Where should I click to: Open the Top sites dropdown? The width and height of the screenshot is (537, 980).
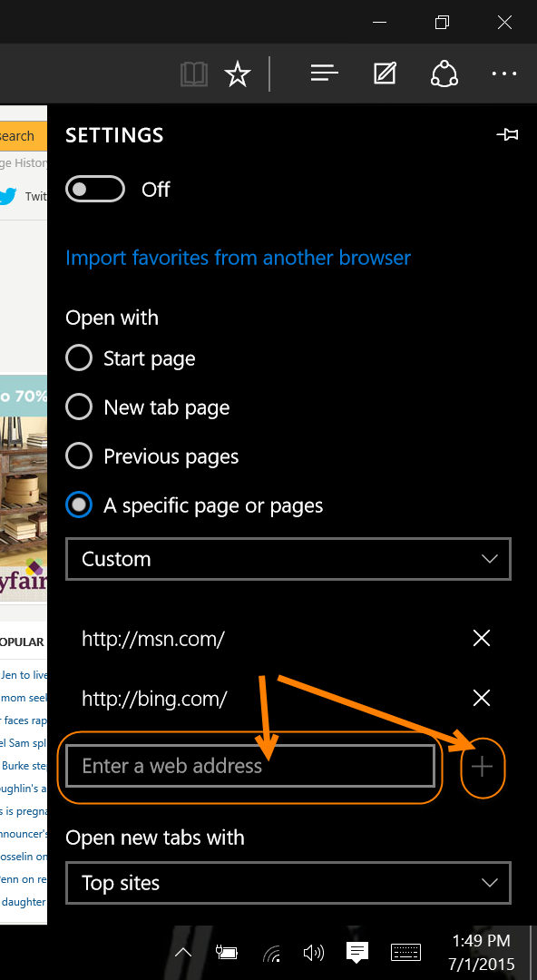288,883
